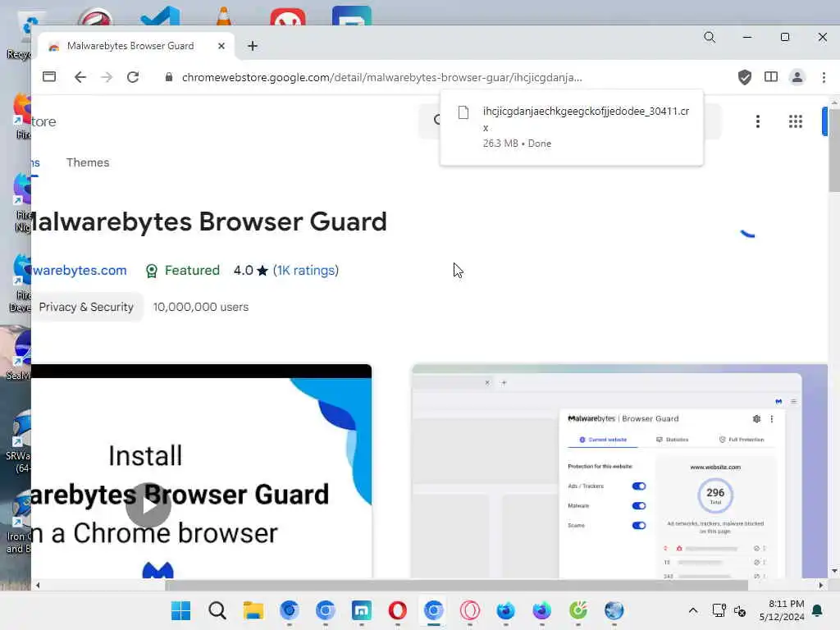Open the clock and date flyout
This screenshot has height=630, width=840.
pyautogui.click(x=782, y=610)
